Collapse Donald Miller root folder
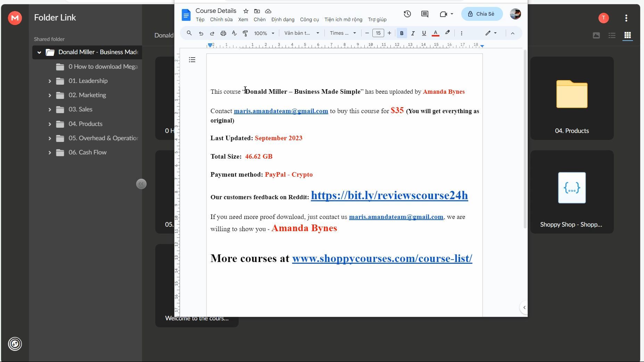644x362 pixels. pyautogui.click(x=39, y=52)
